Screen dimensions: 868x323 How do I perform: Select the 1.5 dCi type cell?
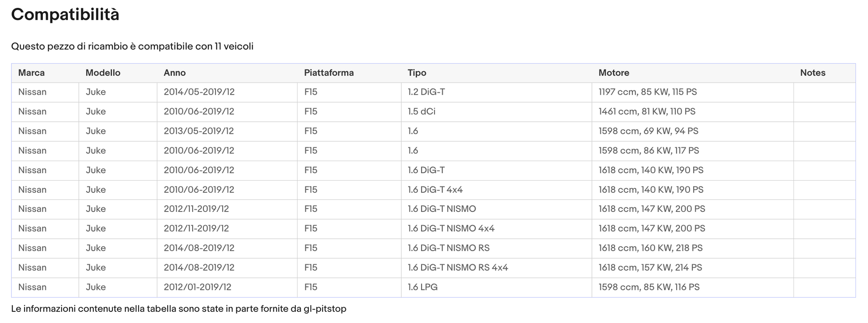click(421, 112)
